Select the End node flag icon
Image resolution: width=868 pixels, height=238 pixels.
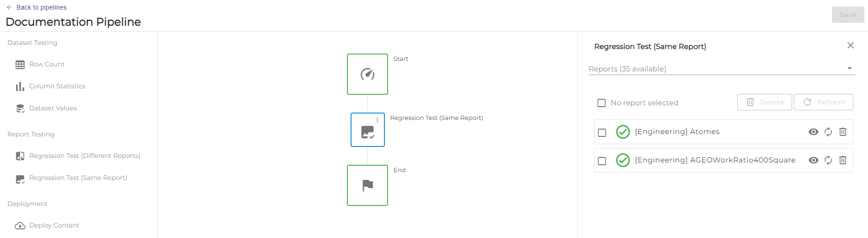(x=367, y=185)
